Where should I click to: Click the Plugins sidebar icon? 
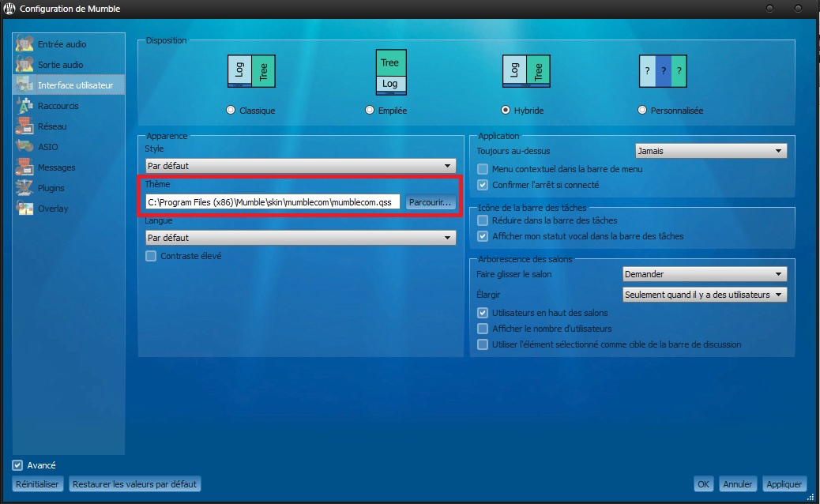24,188
